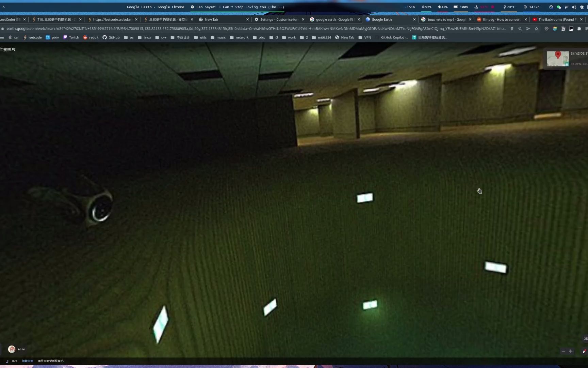
Task: Click the address bar URL field
Action: (256, 29)
